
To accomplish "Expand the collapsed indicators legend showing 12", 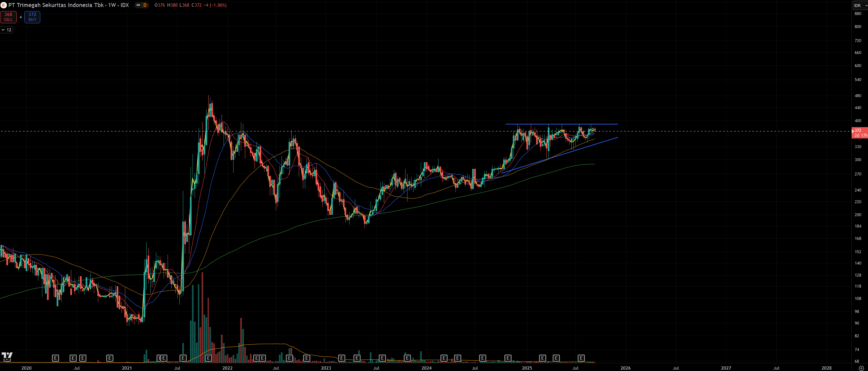I will pyautogui.click(x=6, y=30).
